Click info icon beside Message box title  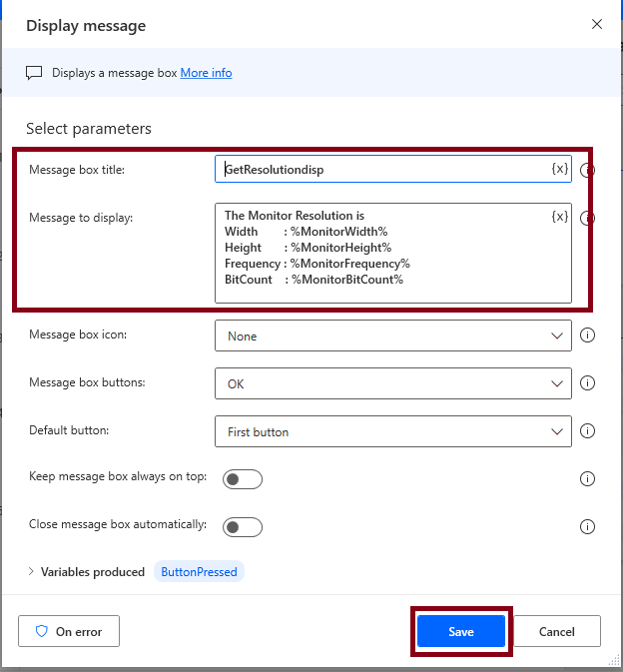pos(587,171)
